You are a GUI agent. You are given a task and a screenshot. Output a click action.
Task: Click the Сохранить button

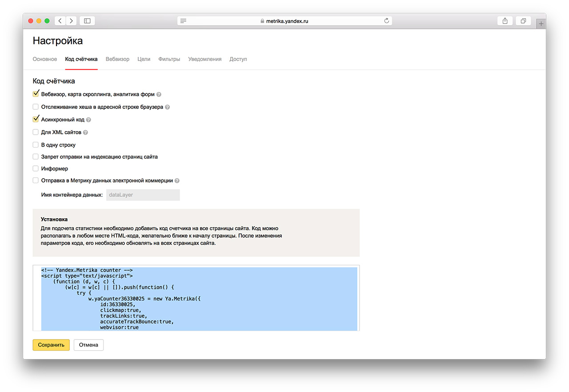(51, 345)
